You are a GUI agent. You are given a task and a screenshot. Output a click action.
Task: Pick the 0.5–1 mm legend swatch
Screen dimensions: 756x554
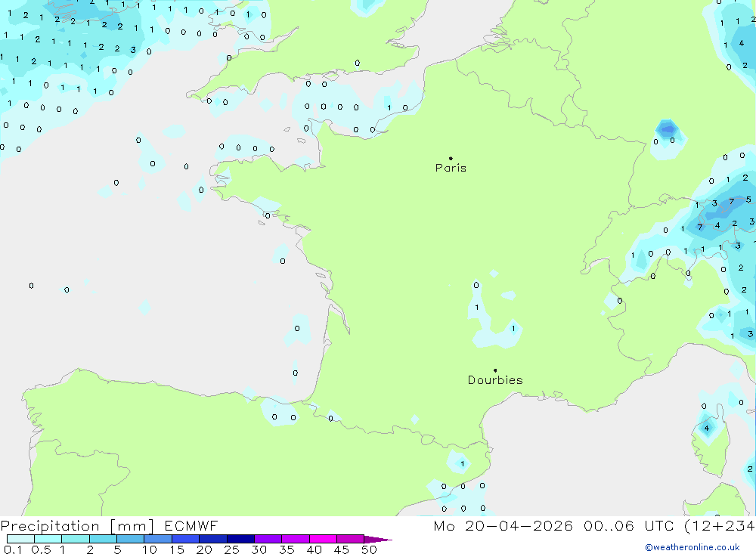point(48,539)
